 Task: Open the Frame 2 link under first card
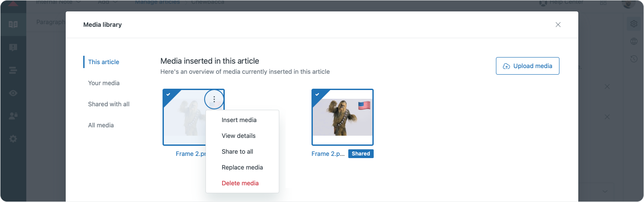pyautogui.click(x=191, y=154)
